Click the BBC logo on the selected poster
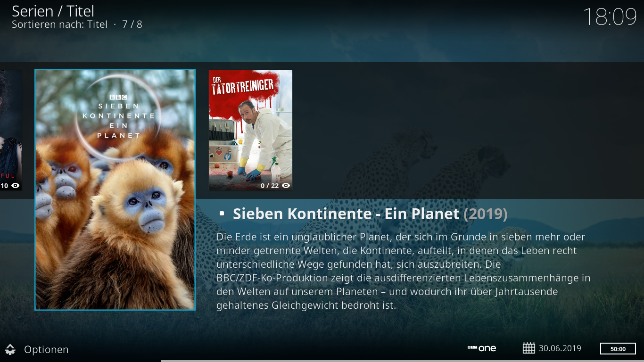 tap(115, 97)
